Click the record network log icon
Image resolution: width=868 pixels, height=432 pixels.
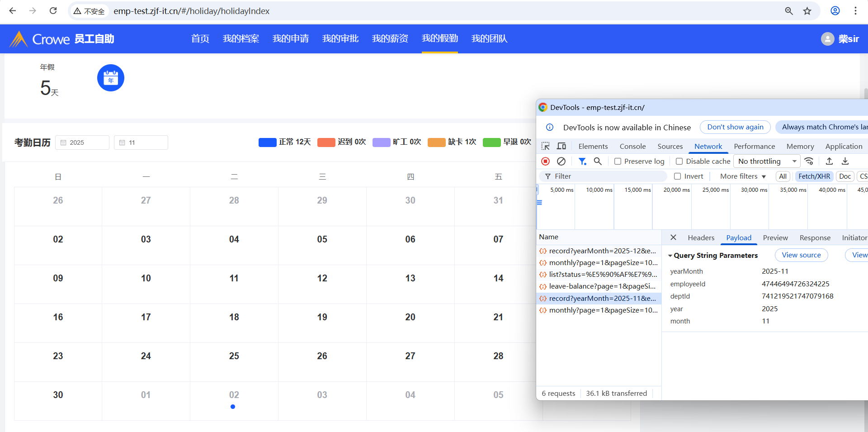tap(546, 161)
